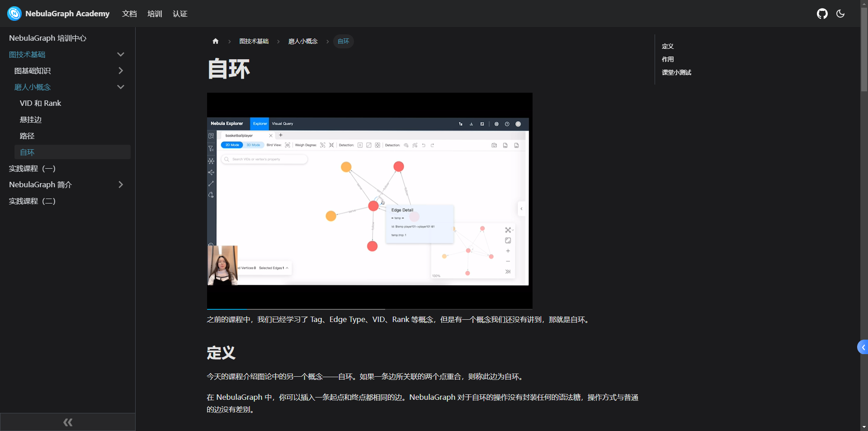Select the 自环 lesson in sidebar

pos(72,152)
